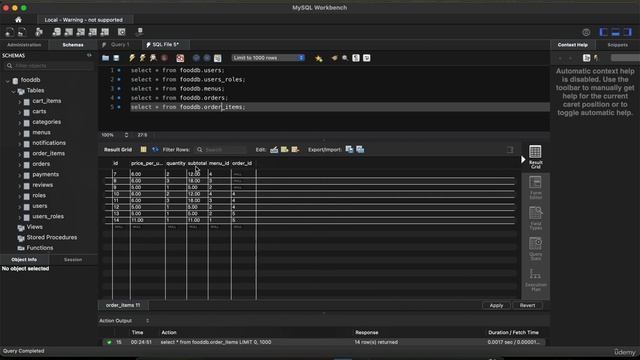Screen dimensions: 640x360
Task: Expand the order_items table node
Action: (20, 154)
